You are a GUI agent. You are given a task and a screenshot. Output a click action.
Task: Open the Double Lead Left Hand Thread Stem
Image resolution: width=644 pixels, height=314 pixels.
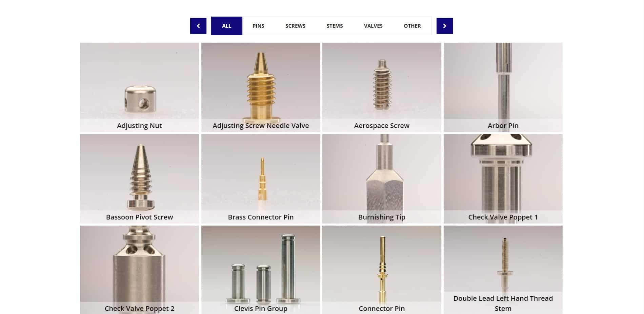[503, 270]
